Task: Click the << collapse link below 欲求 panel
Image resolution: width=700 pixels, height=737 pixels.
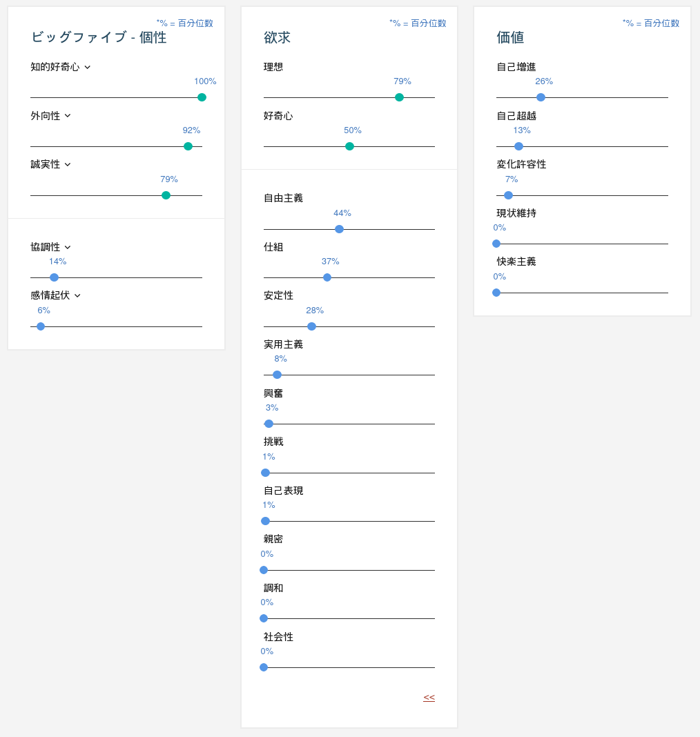Action: tap(429, 698)
